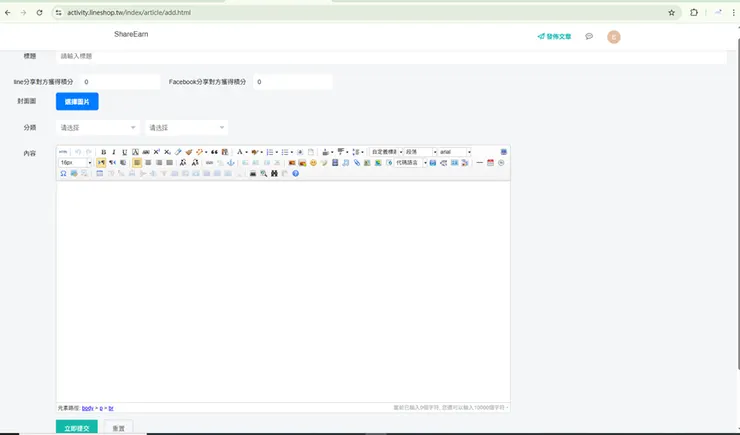The image size is (740, 435).
Task: Toggle bold formatting
Action: [103, 152]
